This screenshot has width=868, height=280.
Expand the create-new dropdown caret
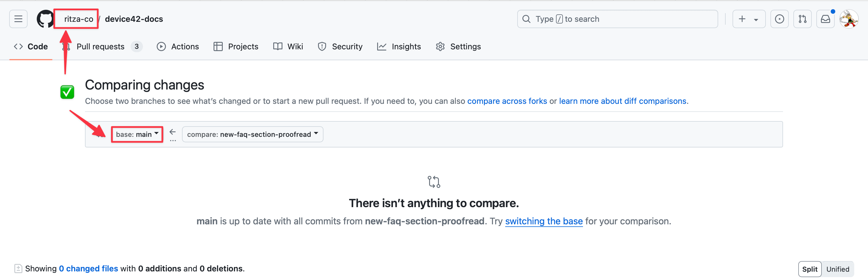coord(756,20)
